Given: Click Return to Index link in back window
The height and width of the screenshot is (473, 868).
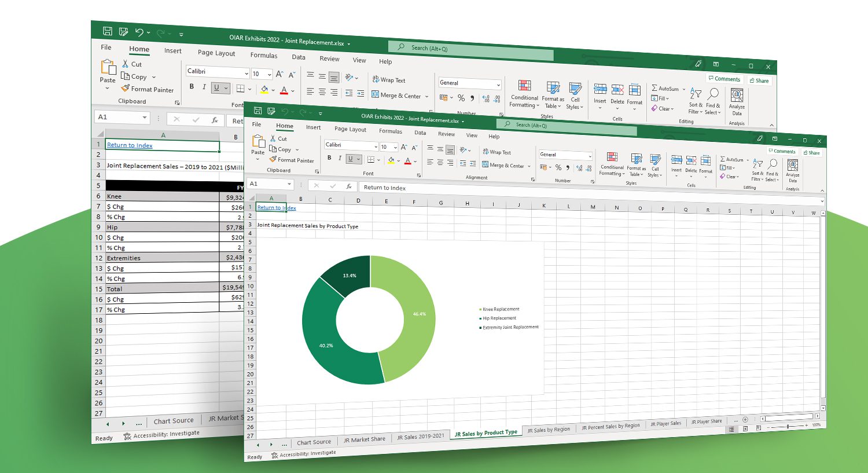Looking at the screenshot, I should pyautogui.click(x=130, y=145).
